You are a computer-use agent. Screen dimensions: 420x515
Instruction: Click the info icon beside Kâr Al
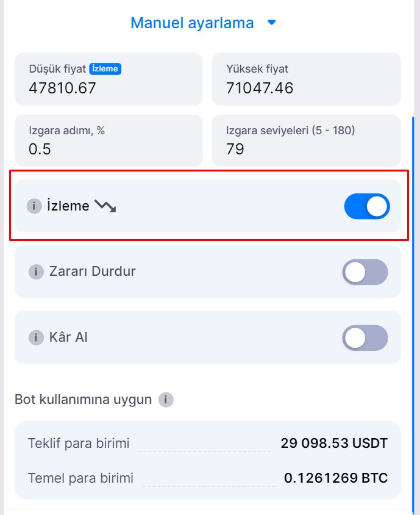coord(37,337)
